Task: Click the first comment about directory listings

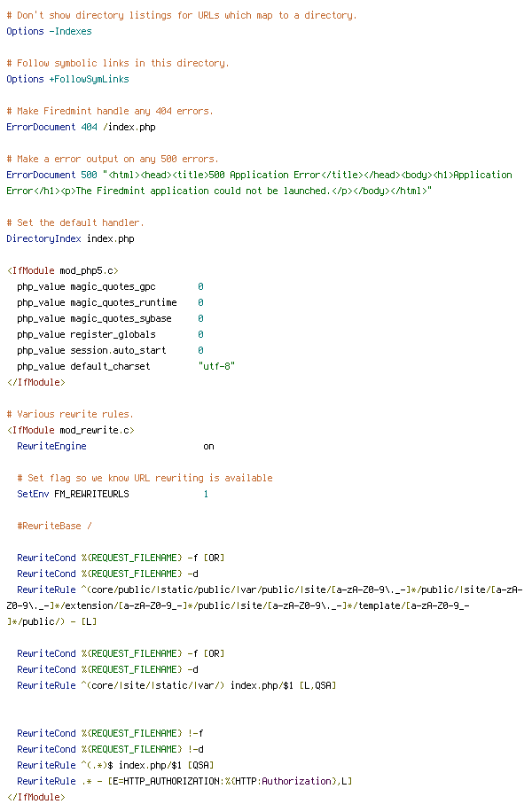Action: [182, 16]
